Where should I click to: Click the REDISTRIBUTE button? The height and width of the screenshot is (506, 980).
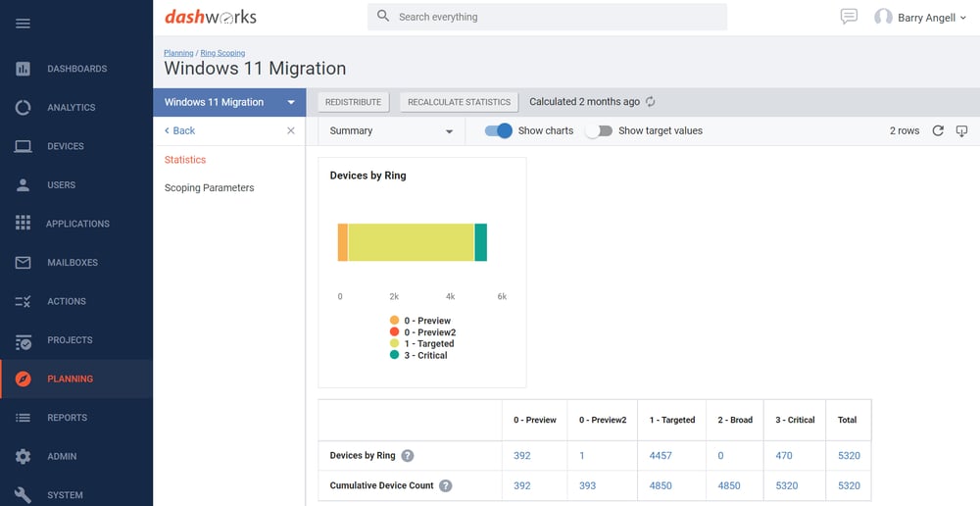point(353,102)
